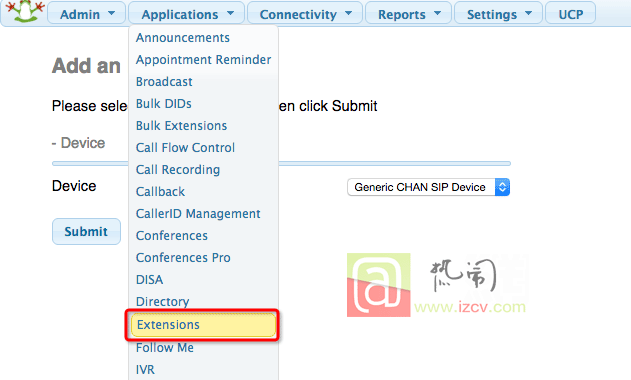Open the Settings menu
This screenshot has height=380, width=631.
[x=498, y=14]
